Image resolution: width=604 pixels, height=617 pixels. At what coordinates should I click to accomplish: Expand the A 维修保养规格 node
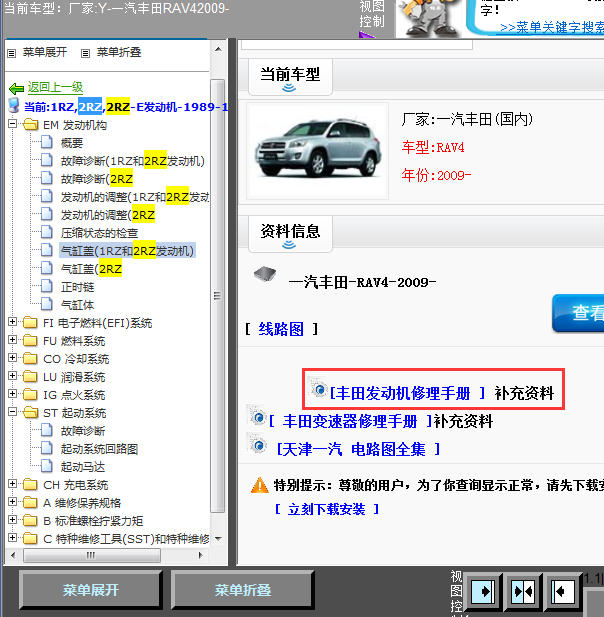coord(13,502)
